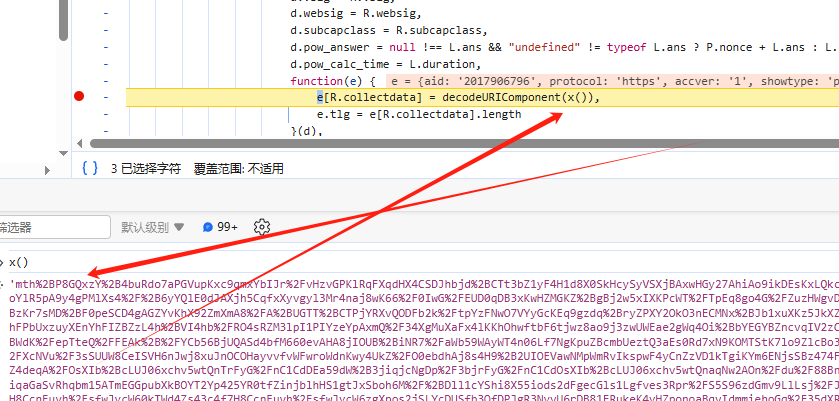
Task: Click the 'typeof' keyword in the pow_answer line
Action: pyautogui.click(x=627, y=47)
